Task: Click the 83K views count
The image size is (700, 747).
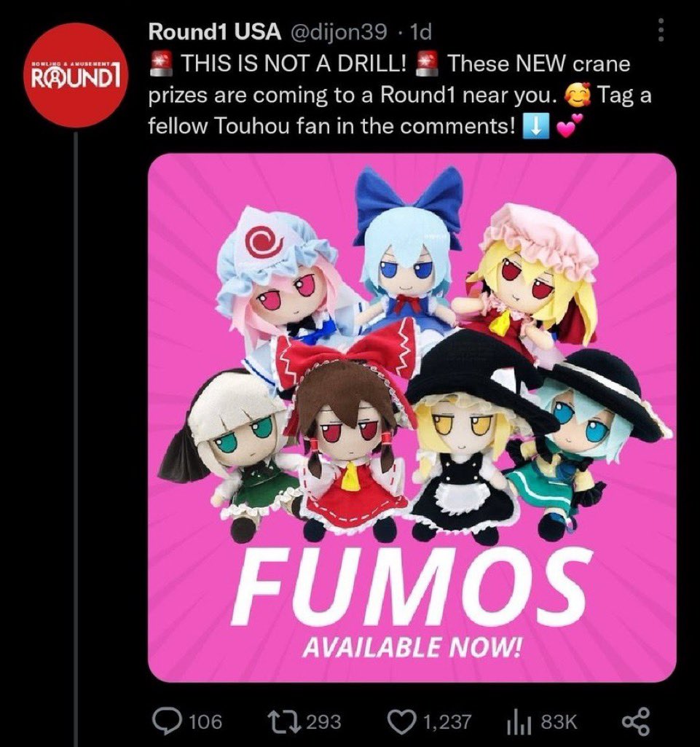Action: [x=559, y=721]
